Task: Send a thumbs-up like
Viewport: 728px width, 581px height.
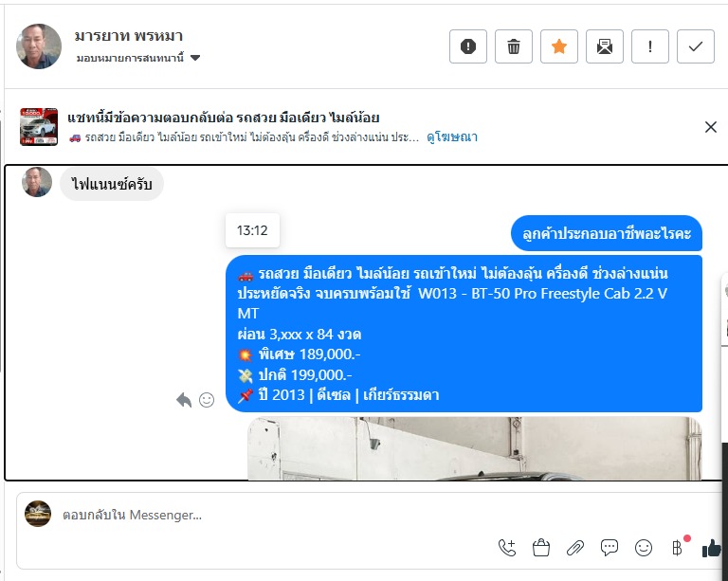Action: click(x=711, y=548)
